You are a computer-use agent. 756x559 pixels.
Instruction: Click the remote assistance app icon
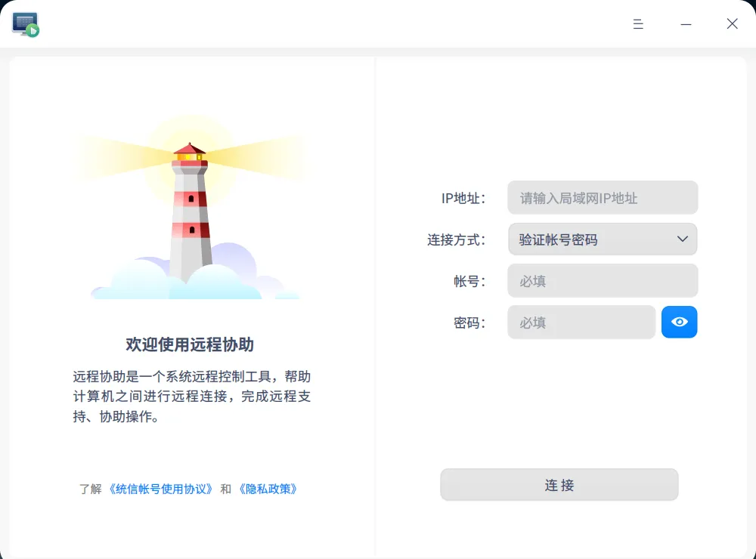point(26,25)
